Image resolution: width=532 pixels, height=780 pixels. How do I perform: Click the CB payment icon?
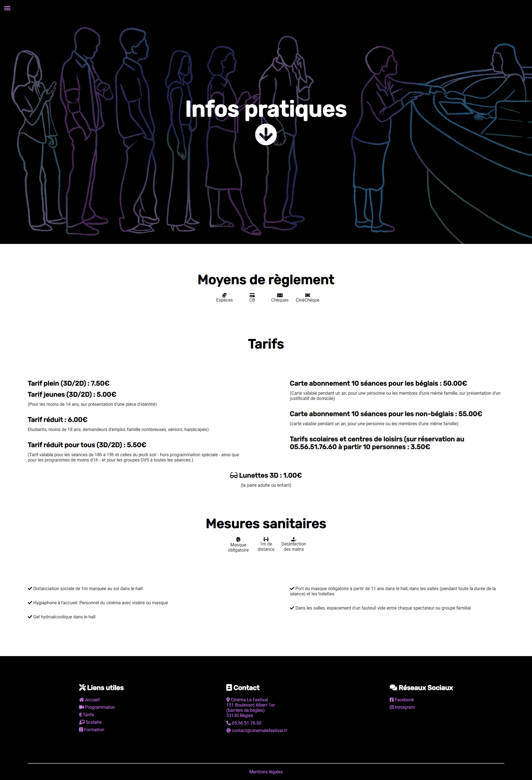(251, 295)
